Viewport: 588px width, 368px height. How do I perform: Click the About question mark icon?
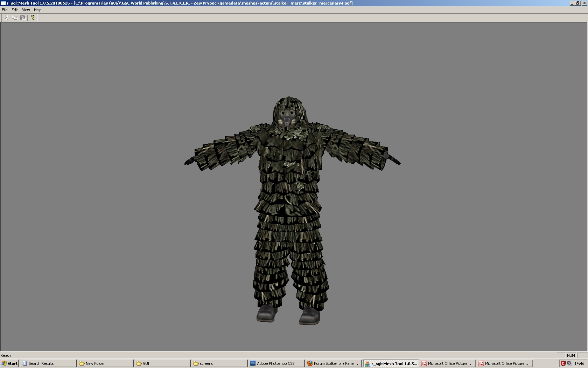pyautogui.click(x=33, y=18)
